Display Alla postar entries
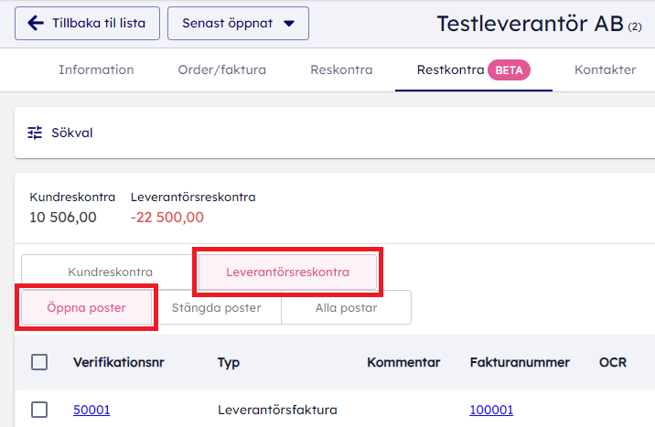The image size is (655, 427). click(x=346, y=307)
